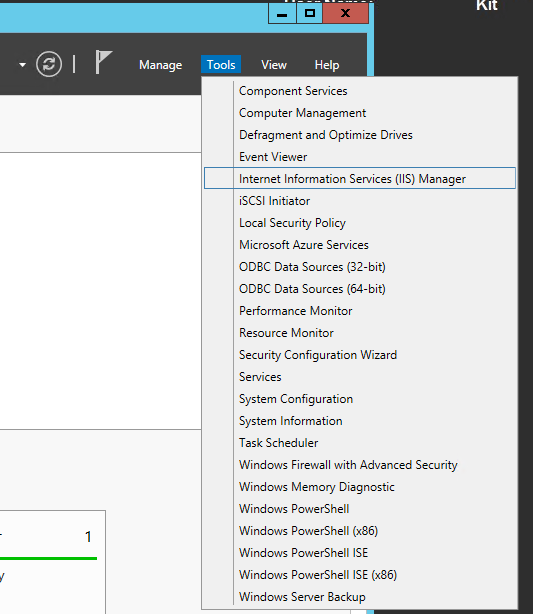Open Windows PowerShell ISE
The width and height of the screenshot is (533, 614).
360,553
